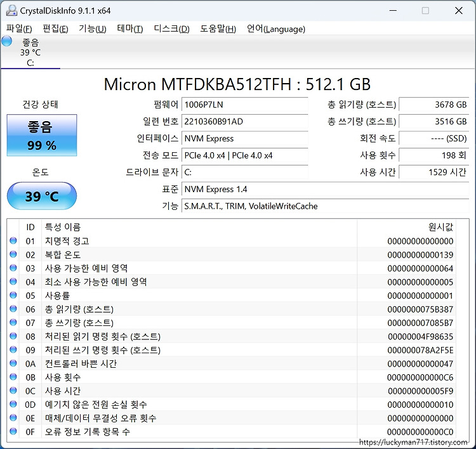Image resolution: width=476 pixels, height=449 pixels.
Task: Click raw value 0000000000139
Action: [420, 255]
